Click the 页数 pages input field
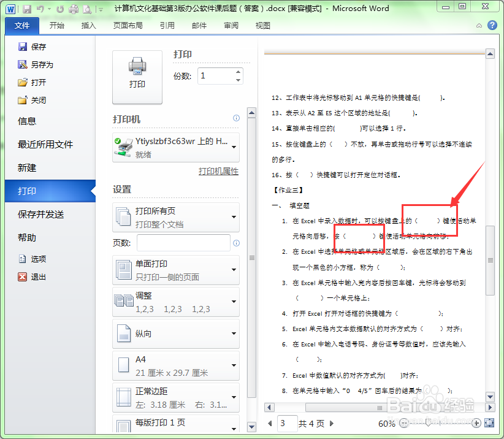The width and height of the screenshot is (504, 439). pyautogui.click(x=183, y=243)
